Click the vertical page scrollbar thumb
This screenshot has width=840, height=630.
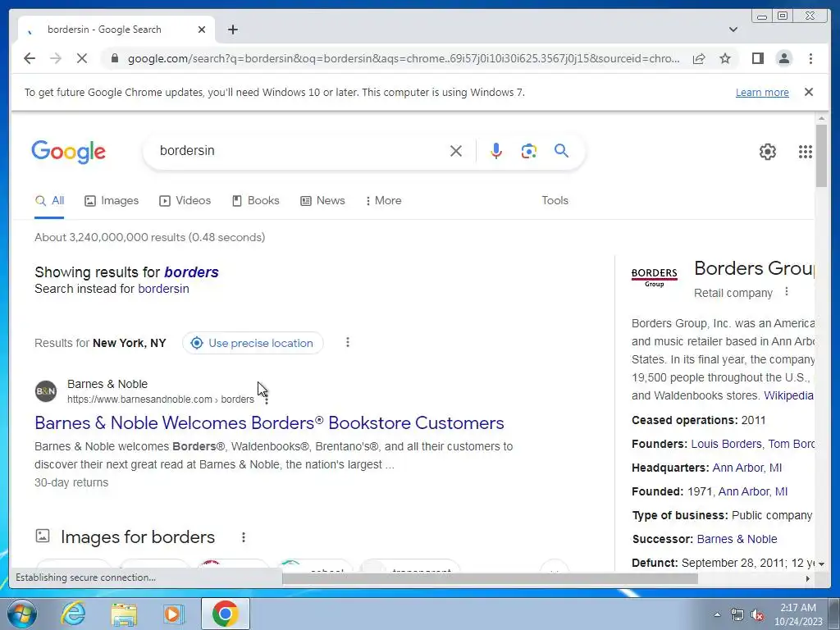(821, 155)
